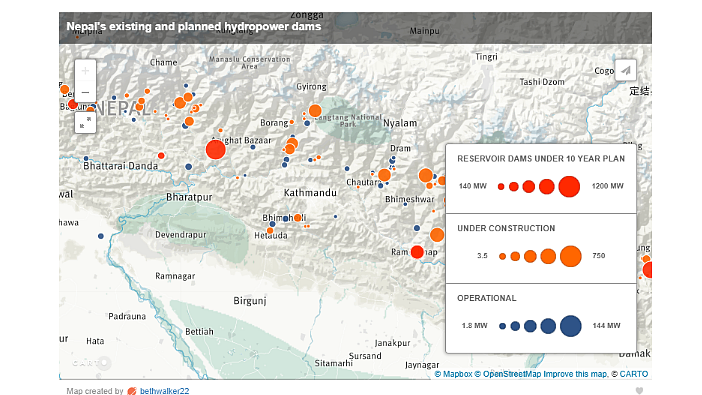Image resolution: width=702 pixels, height=395 pixels.
Task: Click smallest red circle in reservoir legend
Action: coord(501,186)
